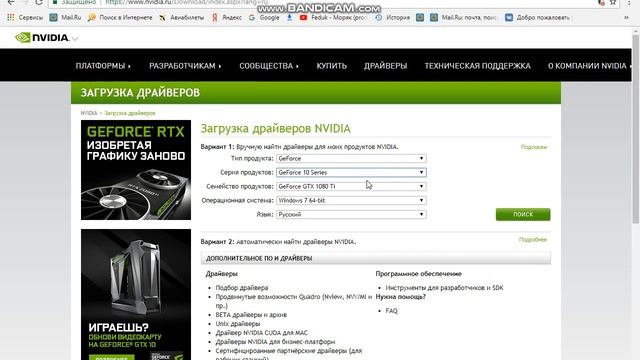Image resolution: width=640 pixels, height=360 pixels.
Task: Click the green ПОИСК button
Action: (523, 214)
